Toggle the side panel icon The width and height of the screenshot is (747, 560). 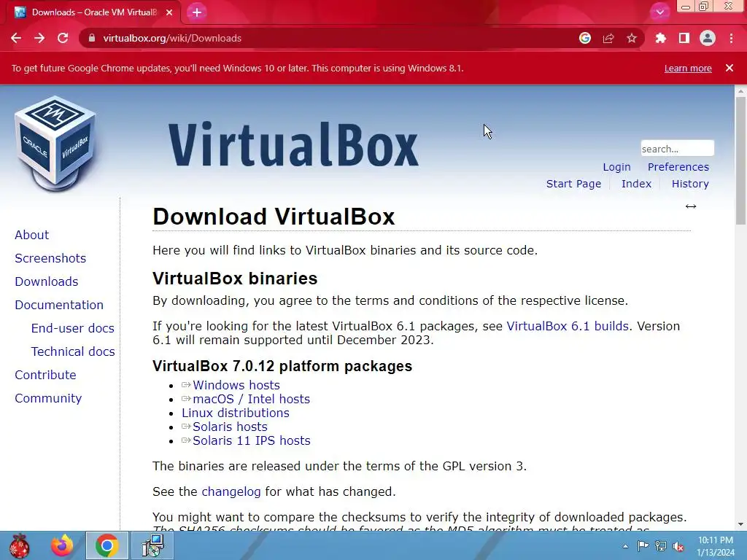pos(684,38)
